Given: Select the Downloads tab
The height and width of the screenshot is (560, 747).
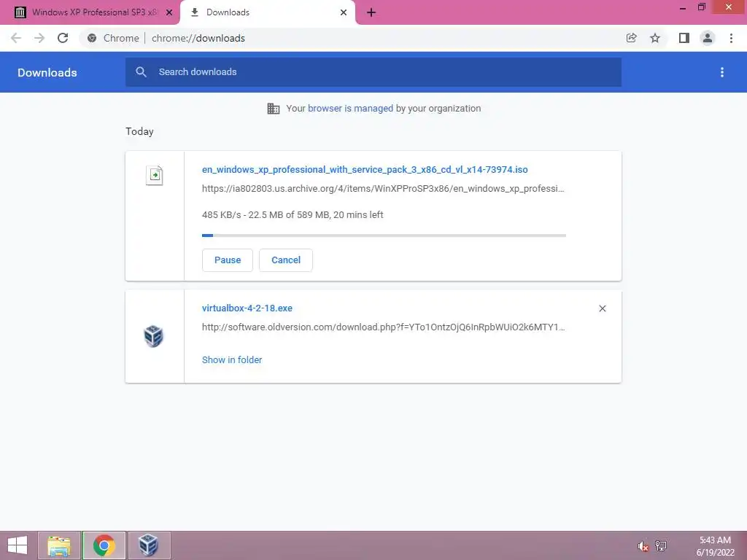Looking at the screenshot, I should coord(267,12).
